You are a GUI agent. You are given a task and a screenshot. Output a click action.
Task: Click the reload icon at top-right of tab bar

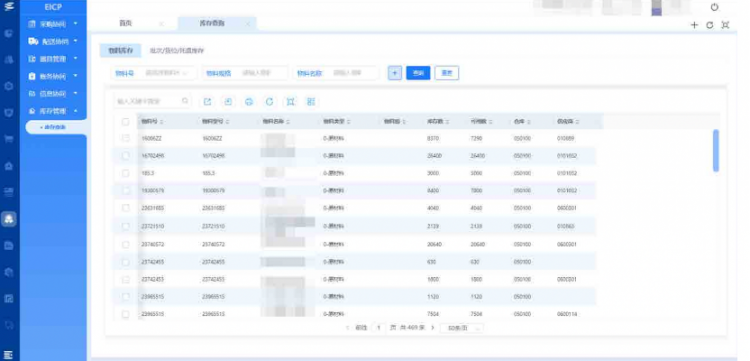pos(710,25)
